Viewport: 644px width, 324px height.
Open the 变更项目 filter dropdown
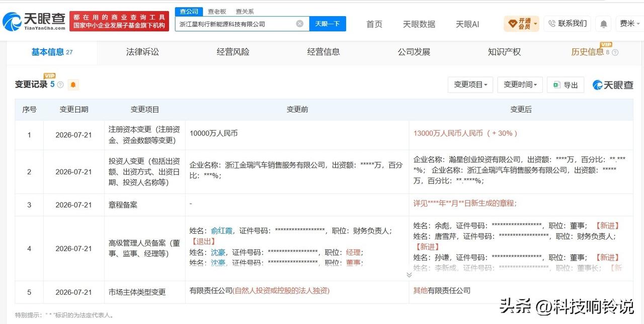tap(470, 85)
